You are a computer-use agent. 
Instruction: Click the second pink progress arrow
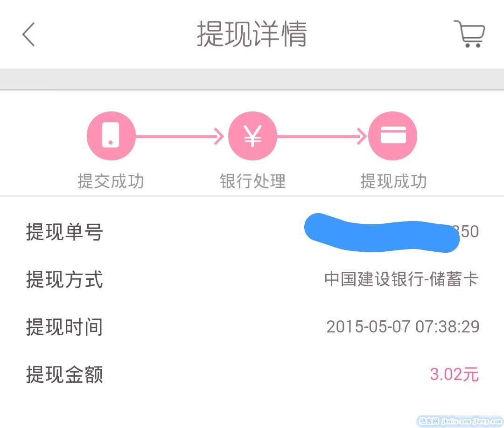tap(322, 137)
